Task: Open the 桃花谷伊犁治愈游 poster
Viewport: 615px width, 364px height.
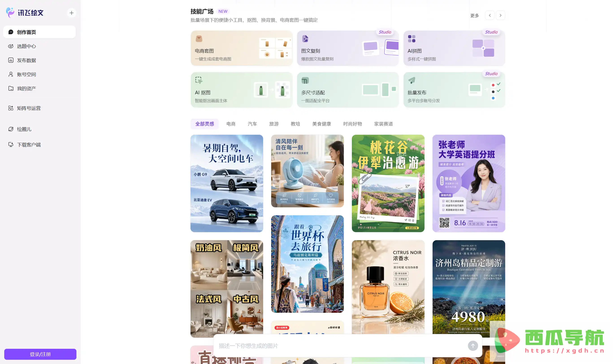Action: pos(388,183)
